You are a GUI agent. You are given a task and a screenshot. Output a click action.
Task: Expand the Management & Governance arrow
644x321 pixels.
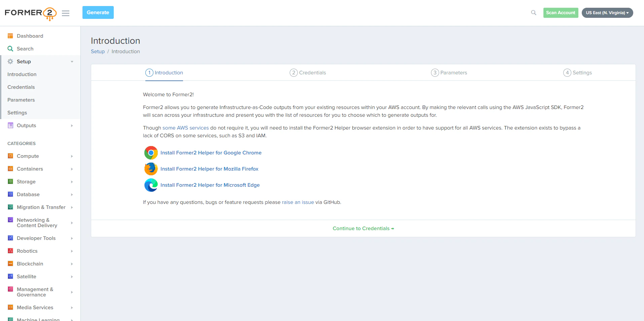[72, 292]
